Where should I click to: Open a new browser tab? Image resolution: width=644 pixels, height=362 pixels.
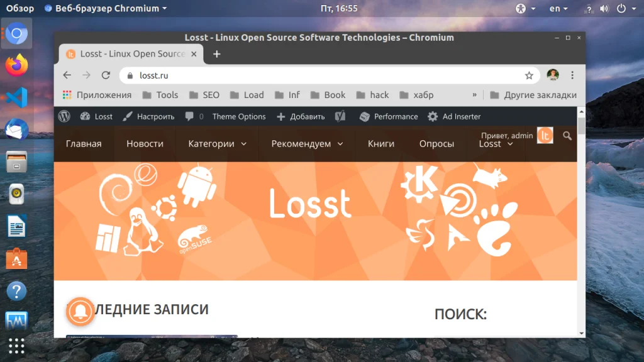pyautogui.click(x=217, y=54)
